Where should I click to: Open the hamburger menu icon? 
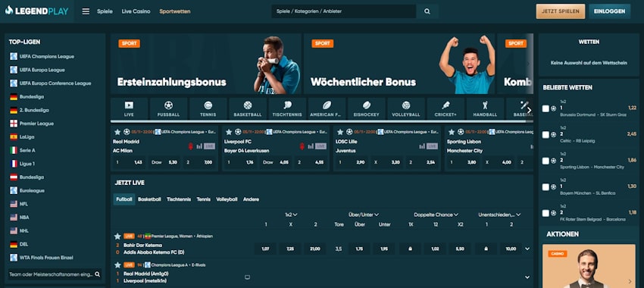pyautogui.click(x=86, y=11)
